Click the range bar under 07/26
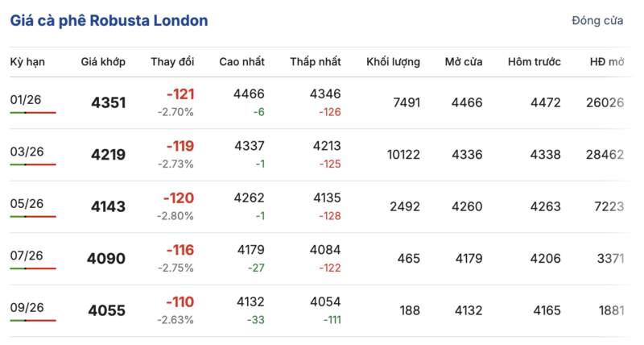Screen dimensions: 644x345 pos(33,268)
